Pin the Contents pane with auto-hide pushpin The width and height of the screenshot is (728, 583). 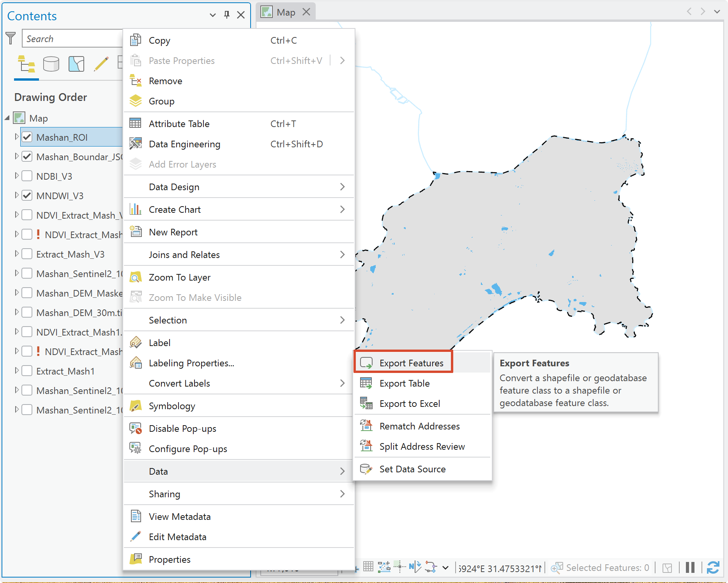(x=227, y=15)
